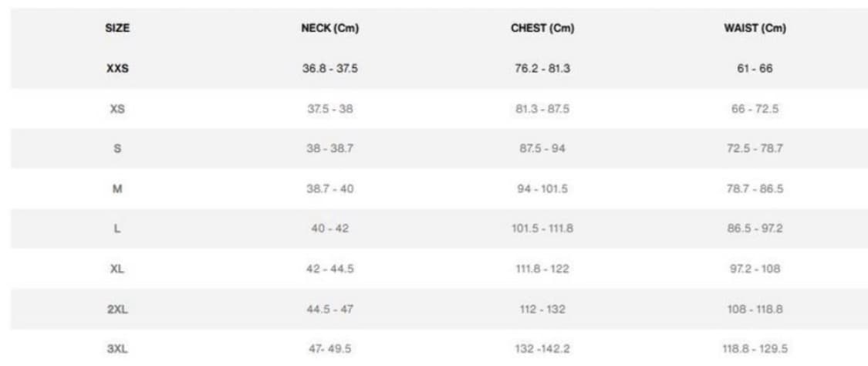Click chest value 94 - 101.5

[x=542, y=189]
